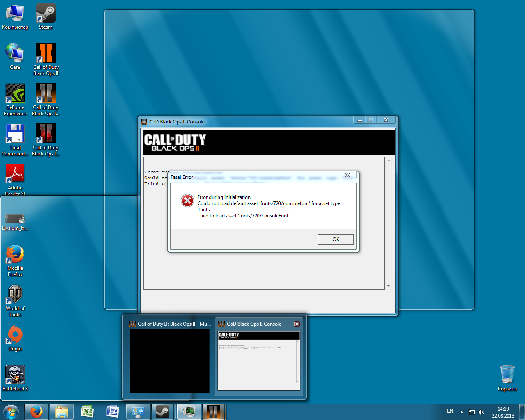This screenshot has height=420, width=525.
Task: Open the Control Panel taskbar button
Action: 138,412
